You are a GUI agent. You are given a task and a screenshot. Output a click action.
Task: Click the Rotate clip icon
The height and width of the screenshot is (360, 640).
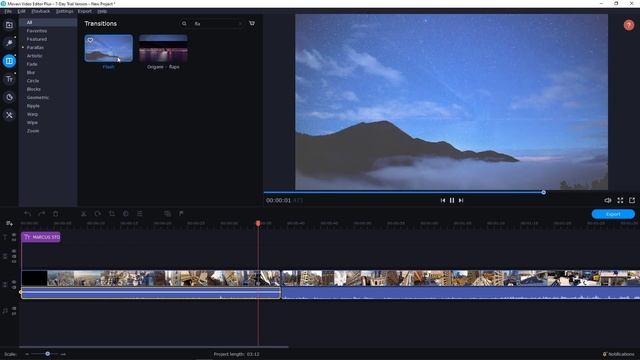pyautogui.click(x=98, y=213)
